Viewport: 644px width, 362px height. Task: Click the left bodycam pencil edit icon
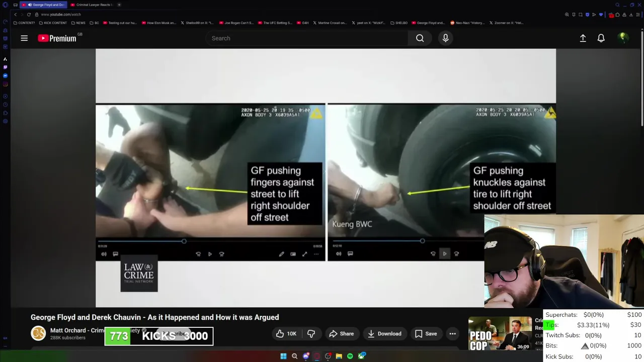281,254
